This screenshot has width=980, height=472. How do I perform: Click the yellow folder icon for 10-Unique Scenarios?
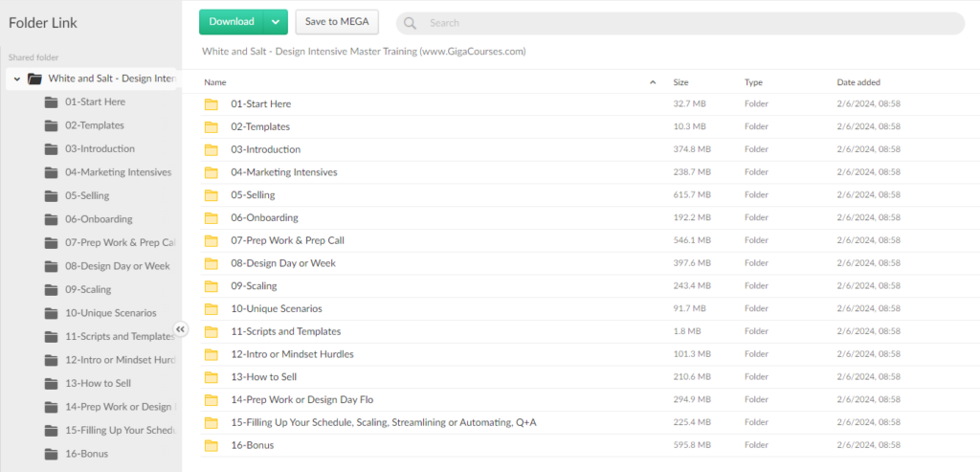pyautogui.click(x=212, y=309)
